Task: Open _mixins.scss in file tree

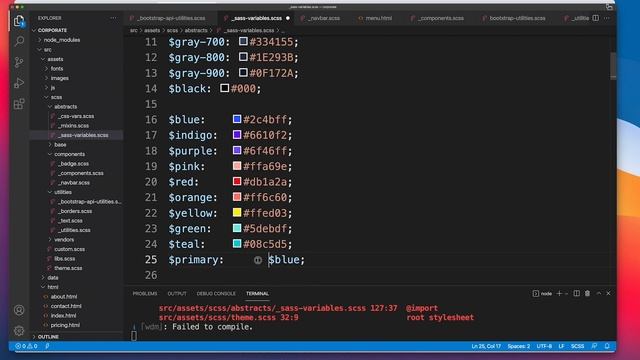Action: click(73, 126)
